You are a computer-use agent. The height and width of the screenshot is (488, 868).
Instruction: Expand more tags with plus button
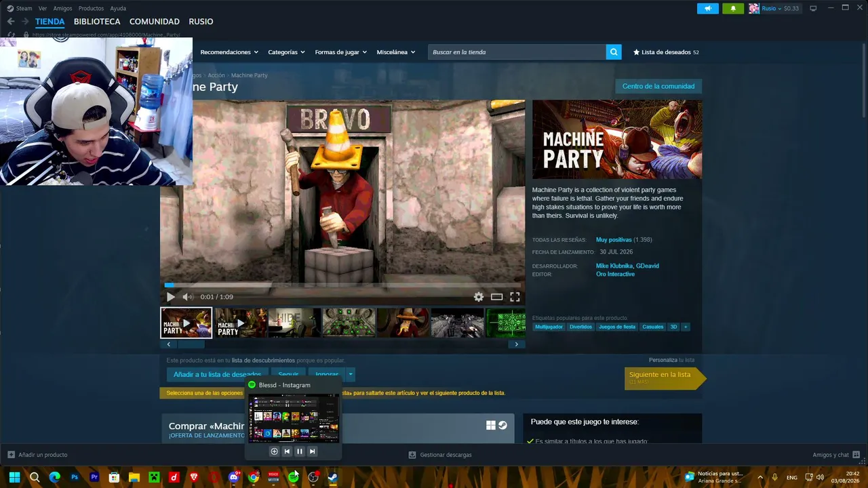tap(686, 327)
